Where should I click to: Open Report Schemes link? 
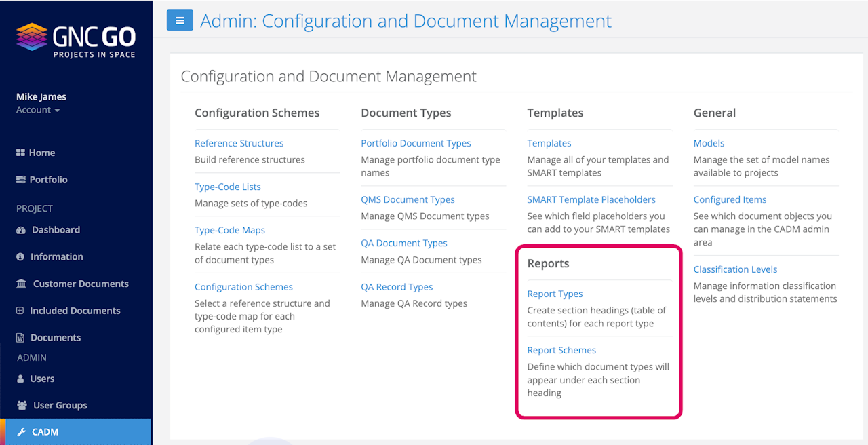click(561, 350)
